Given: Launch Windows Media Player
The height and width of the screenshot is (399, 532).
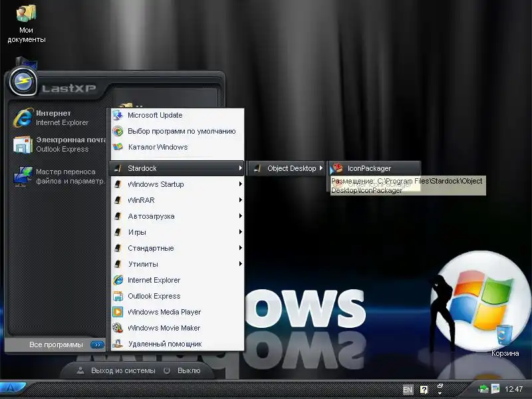Looking at the screenshot, I should coord(177,312).
